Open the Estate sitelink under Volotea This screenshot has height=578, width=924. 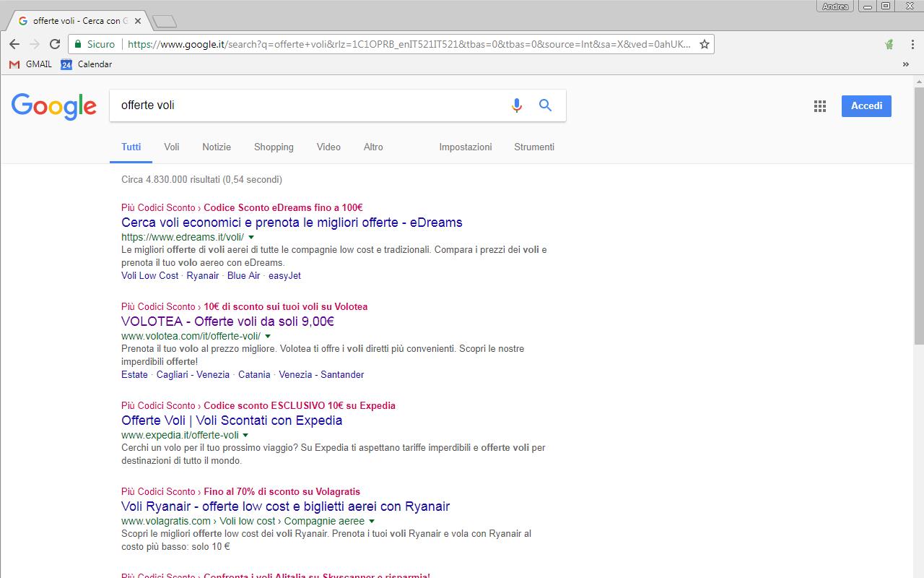[134, 374]
